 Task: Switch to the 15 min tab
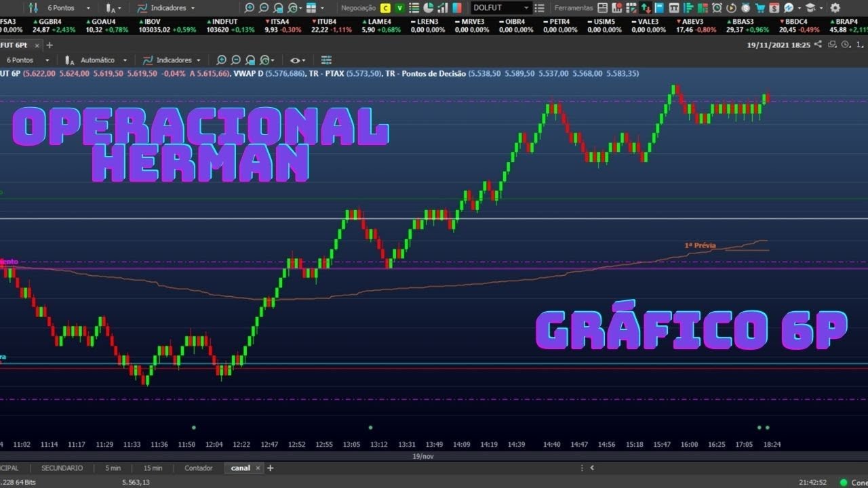click(153, 468)
